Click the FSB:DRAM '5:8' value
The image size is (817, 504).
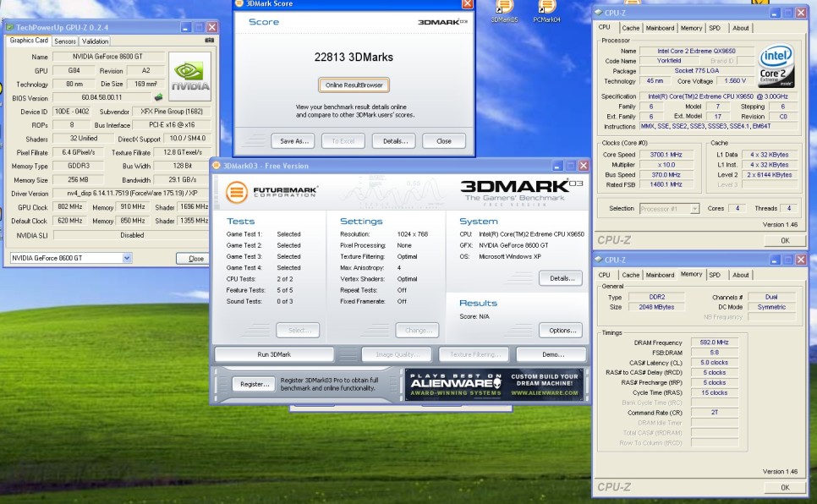714,353
